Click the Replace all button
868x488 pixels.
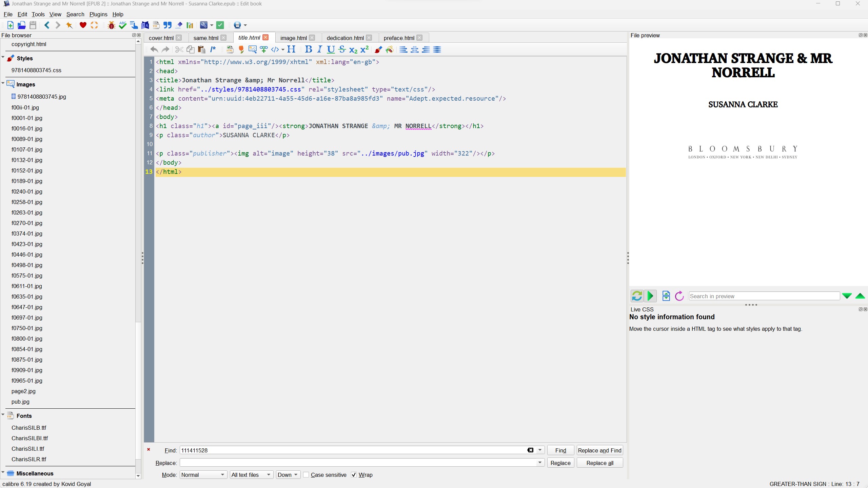tap(599, 463)
